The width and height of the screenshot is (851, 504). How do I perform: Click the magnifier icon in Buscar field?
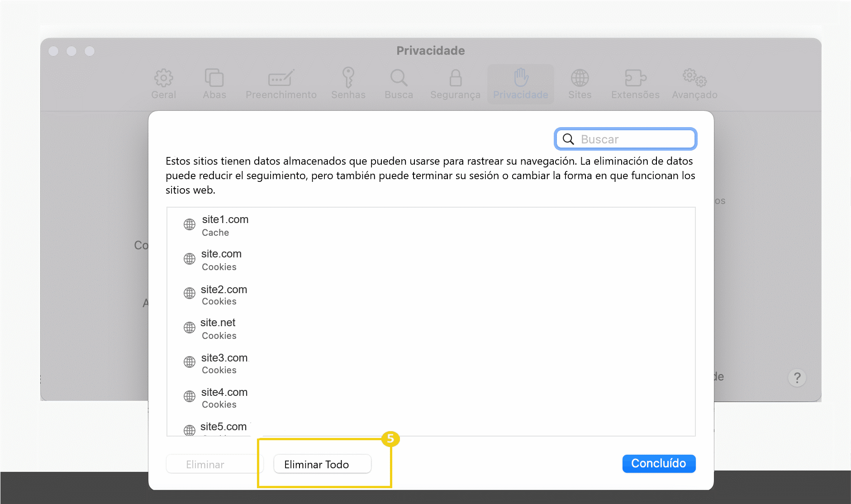[568, 139]
